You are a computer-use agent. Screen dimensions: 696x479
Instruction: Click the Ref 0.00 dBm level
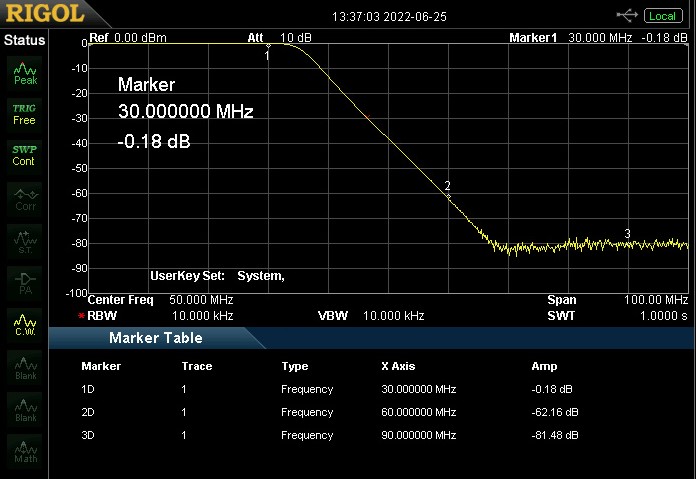tap(128, 38)
